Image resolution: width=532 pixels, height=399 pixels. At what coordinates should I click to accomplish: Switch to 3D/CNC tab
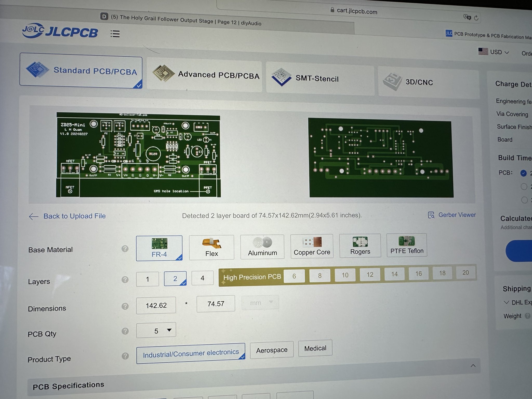428,83
